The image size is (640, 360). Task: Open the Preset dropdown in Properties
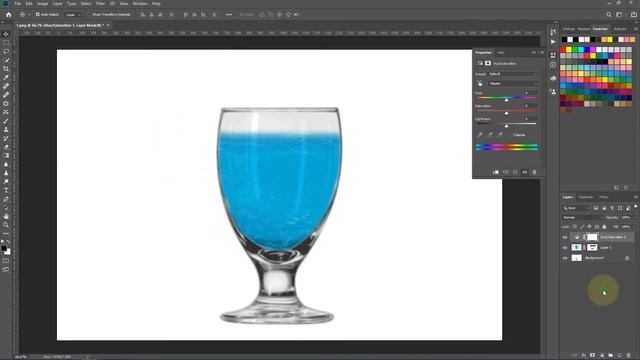[513, 74]
